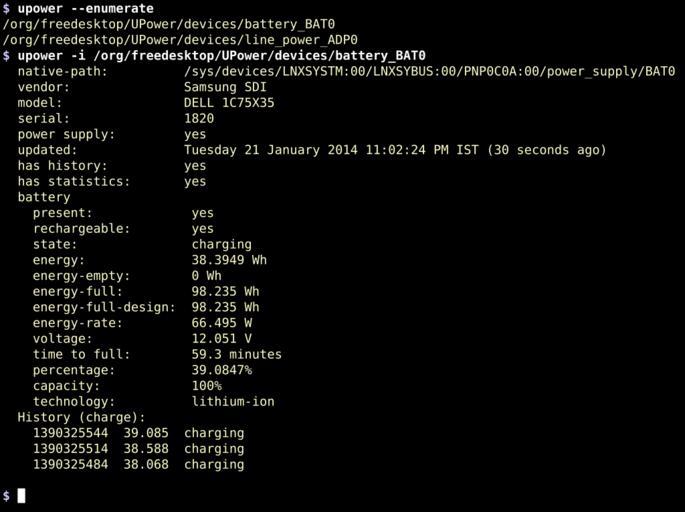This screenshot has height=512, width=685.
Task: Click the serial number '1820'
Action: (199, 118)
